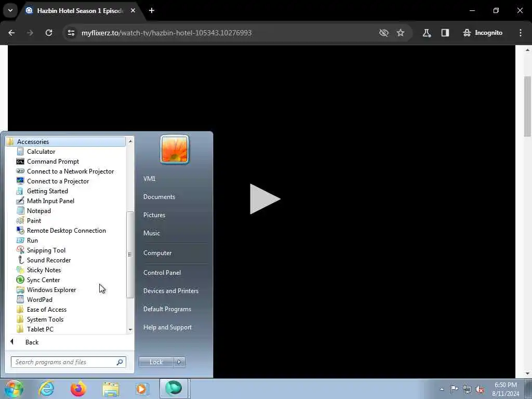Image resolution: width=532 pixels, height=399 pixels.
Task: Open Help and Support
Action: (167, 327)
